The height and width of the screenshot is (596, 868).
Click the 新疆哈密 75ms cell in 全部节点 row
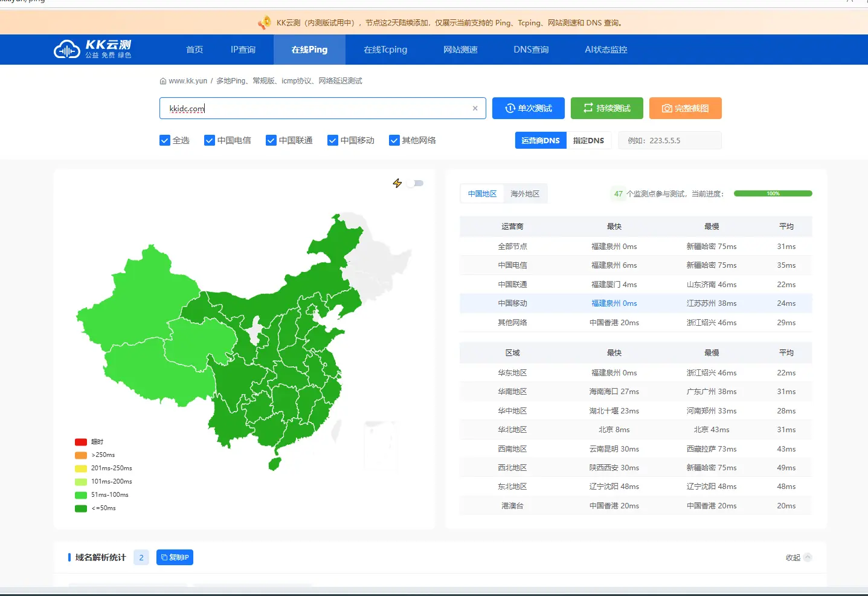712,247
